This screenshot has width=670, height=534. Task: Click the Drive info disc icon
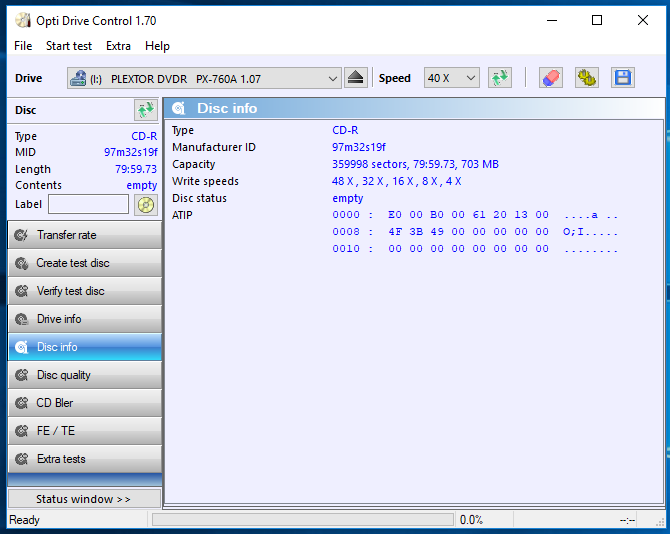(21, 319)
